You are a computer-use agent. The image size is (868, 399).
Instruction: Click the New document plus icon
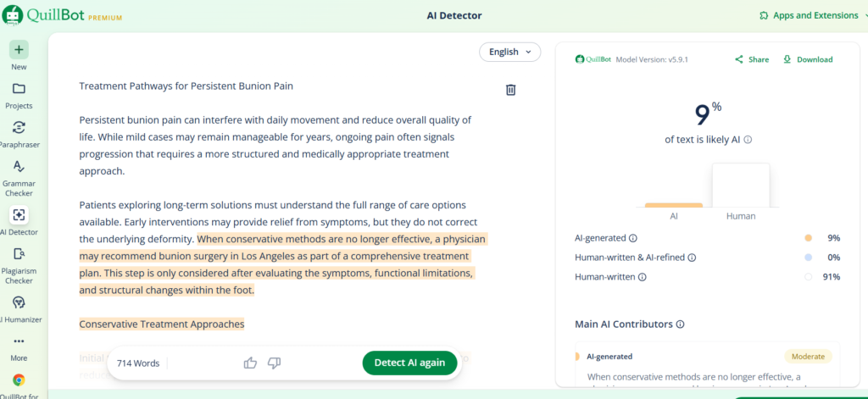point(19,49)
